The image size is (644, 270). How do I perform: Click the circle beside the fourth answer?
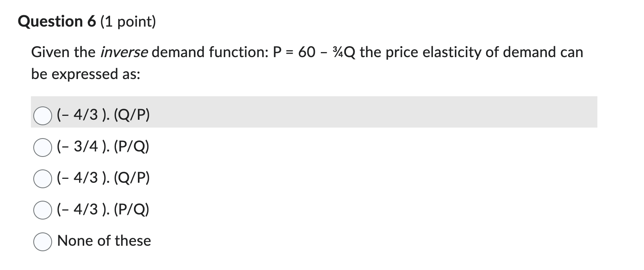pos(42,209)
